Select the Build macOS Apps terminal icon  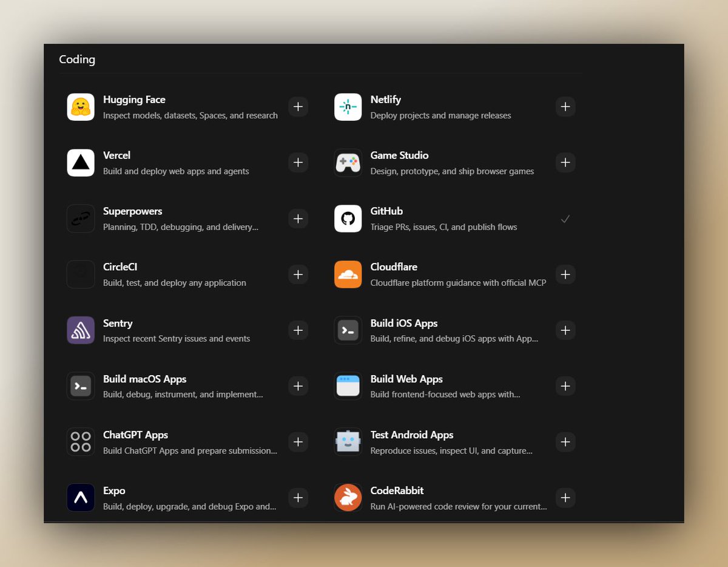pyautogui.click(x=81, y=386)
